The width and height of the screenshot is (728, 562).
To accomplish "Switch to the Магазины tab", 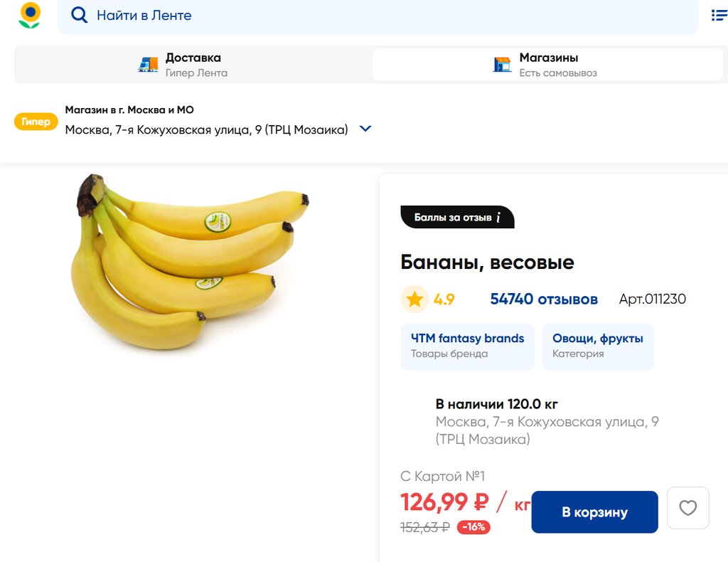I will [547, 65].
